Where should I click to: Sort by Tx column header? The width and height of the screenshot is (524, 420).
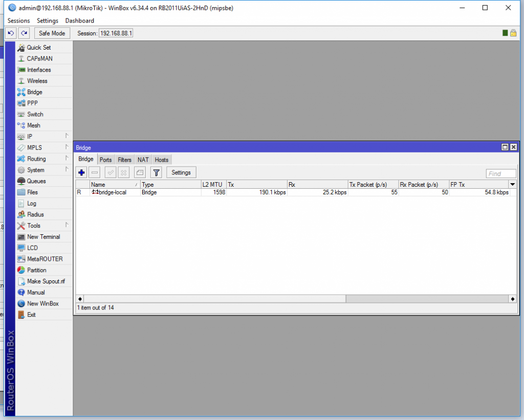tap(257, 185)
